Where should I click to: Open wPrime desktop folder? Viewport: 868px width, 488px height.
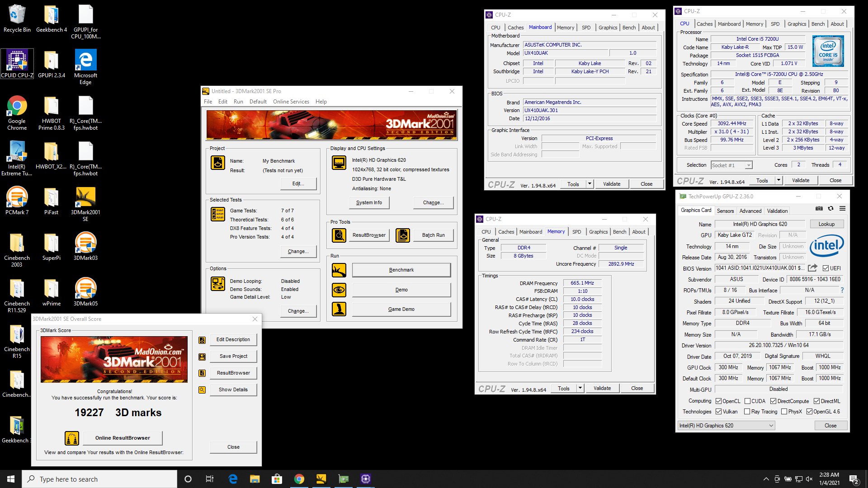51,292
